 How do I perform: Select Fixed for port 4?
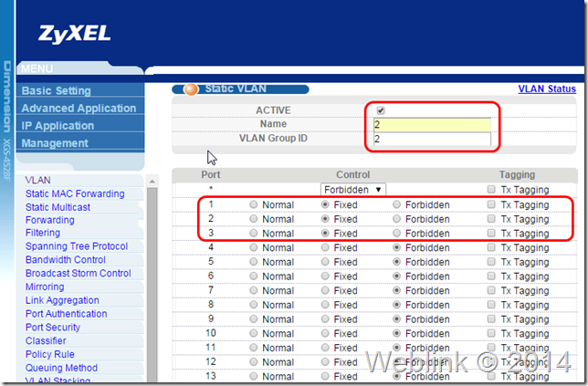325,247
